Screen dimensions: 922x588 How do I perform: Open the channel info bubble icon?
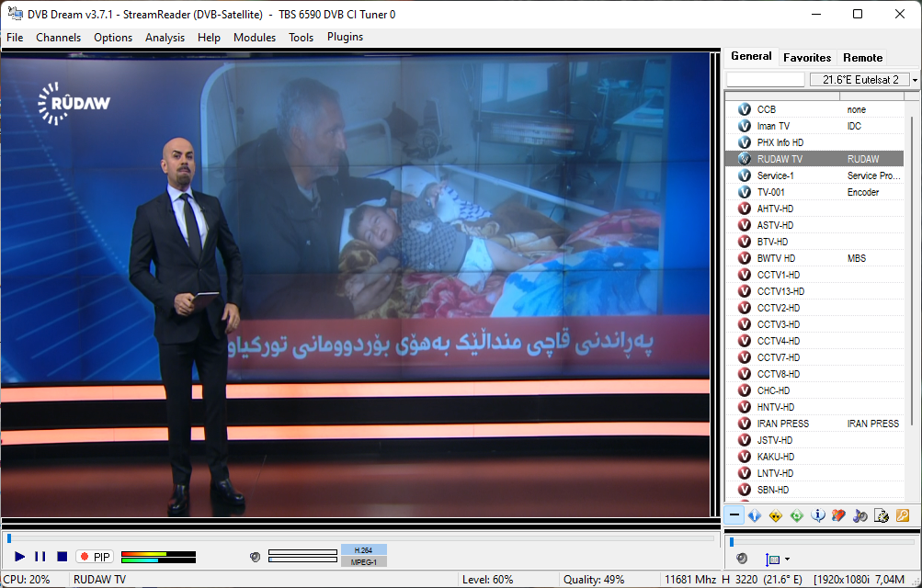click(818, 515)
